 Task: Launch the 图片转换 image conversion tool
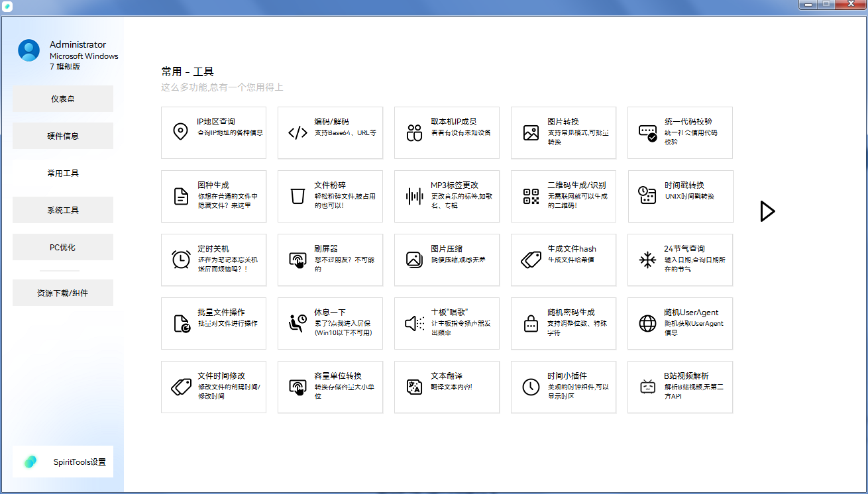[x=563, y=132]
